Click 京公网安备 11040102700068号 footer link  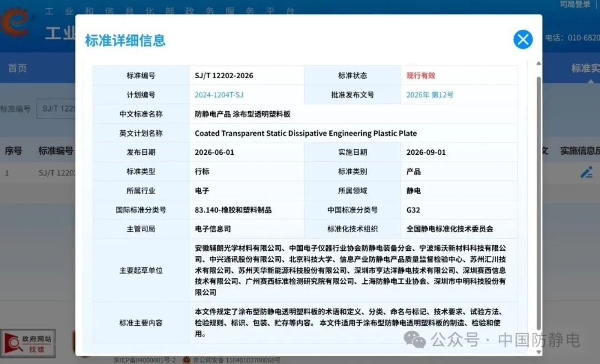236,360
